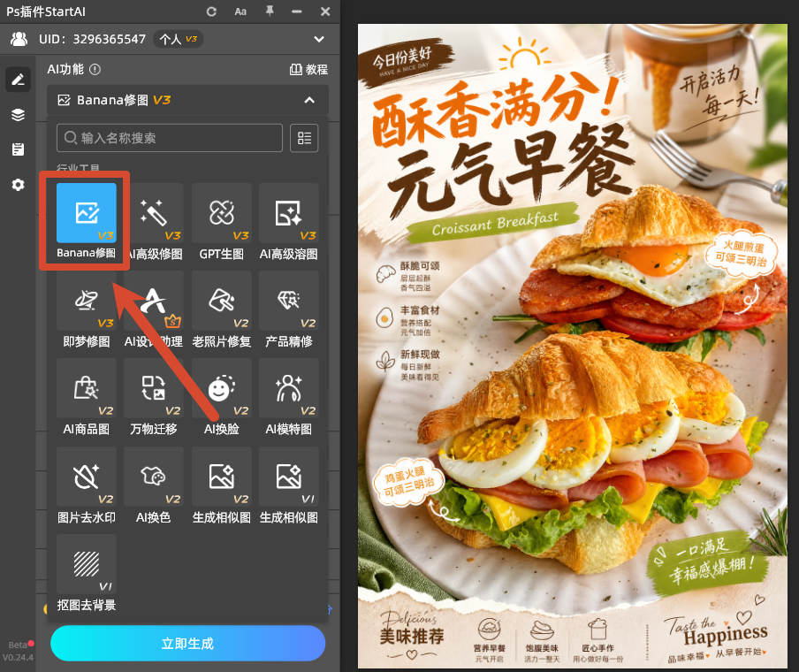Click the Aa font size icon
Screen dimensions: 799x672
coord(240,11)
